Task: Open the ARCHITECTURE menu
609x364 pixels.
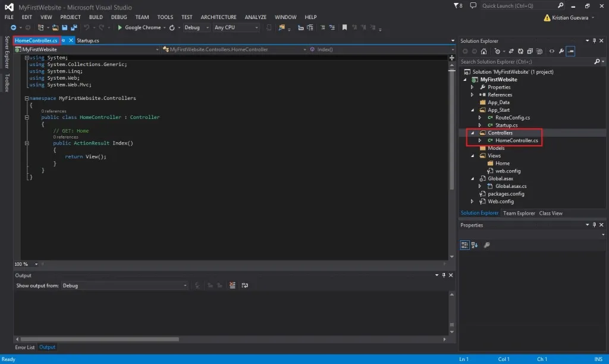Action: pyautogui.click(x=218, y=17)
